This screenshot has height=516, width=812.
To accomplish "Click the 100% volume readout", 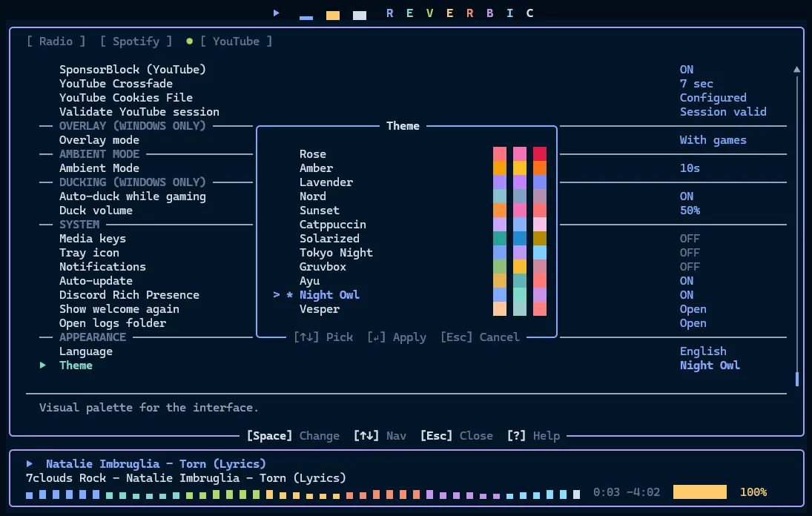I will click(753, 492).
